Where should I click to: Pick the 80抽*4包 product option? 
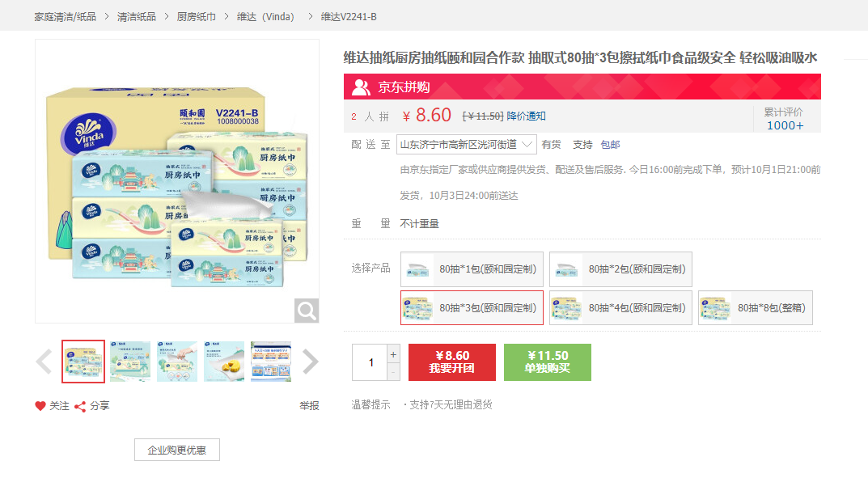click(620, 308)
